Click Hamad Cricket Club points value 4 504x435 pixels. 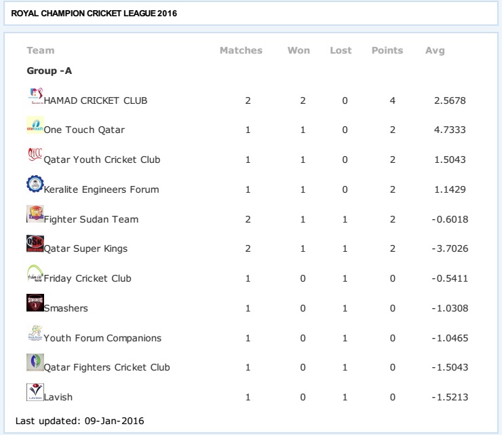coord(393,100)
